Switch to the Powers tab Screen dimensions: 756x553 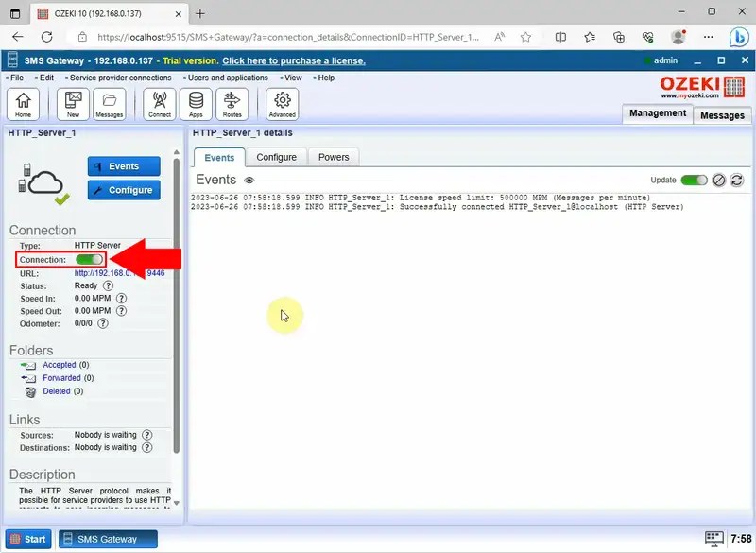point(334,157)
